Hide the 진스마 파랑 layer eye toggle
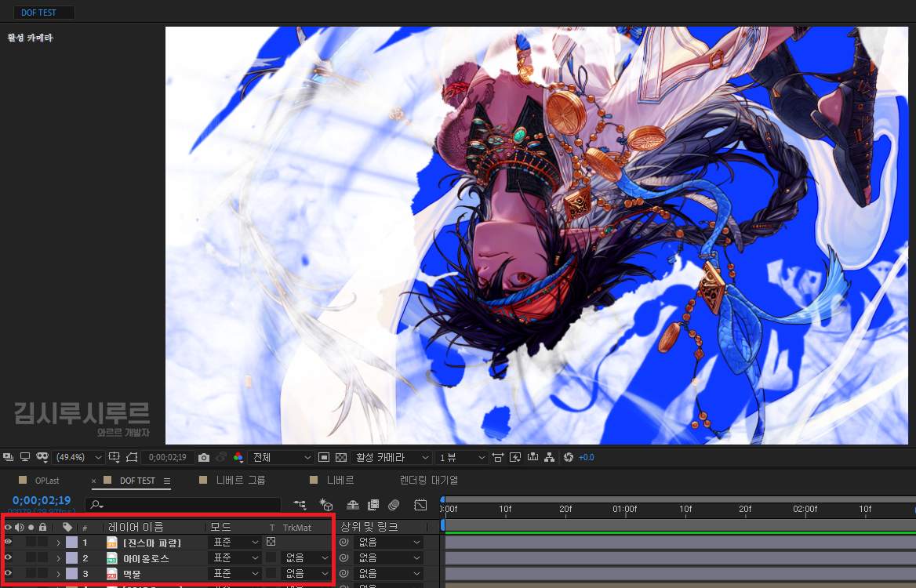916x588 pixels. (x=8, y=543)
